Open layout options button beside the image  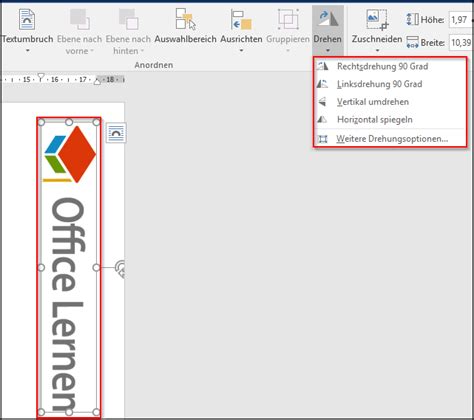(x=116, y=133)
